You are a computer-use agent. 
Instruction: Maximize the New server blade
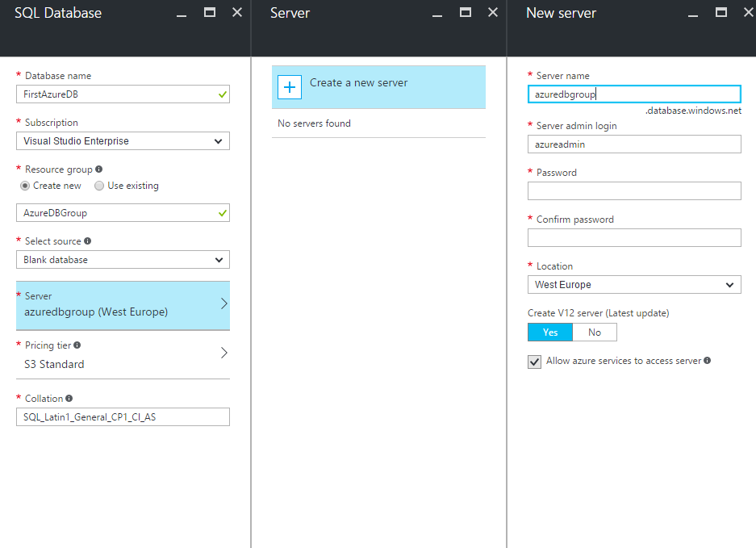click(721, 13)
